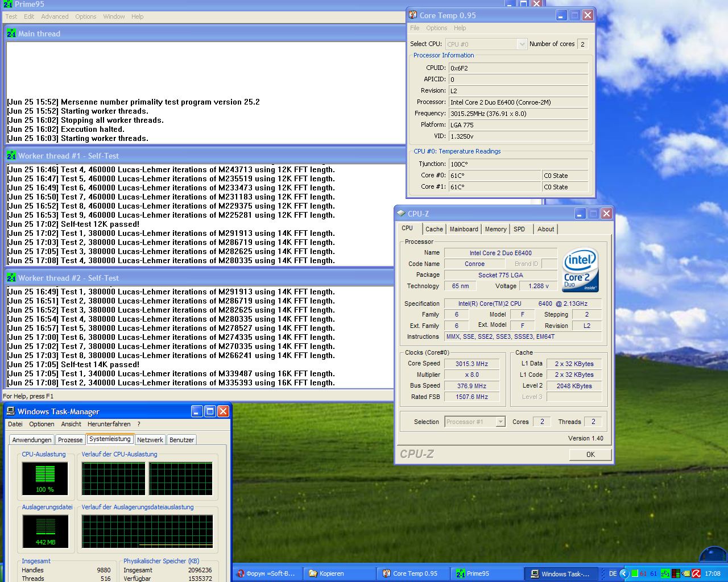
Task: Switch to the Netzwerk tab in Task-Manager
Action: [x=150, y=440]
